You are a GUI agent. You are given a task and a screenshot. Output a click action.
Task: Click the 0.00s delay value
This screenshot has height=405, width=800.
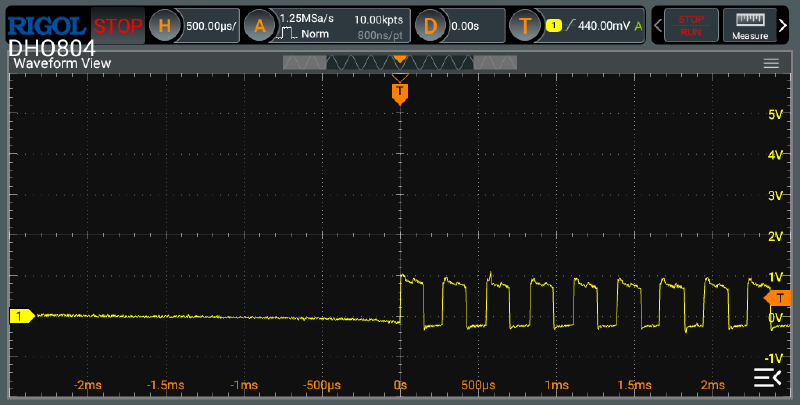click(466, 25)
